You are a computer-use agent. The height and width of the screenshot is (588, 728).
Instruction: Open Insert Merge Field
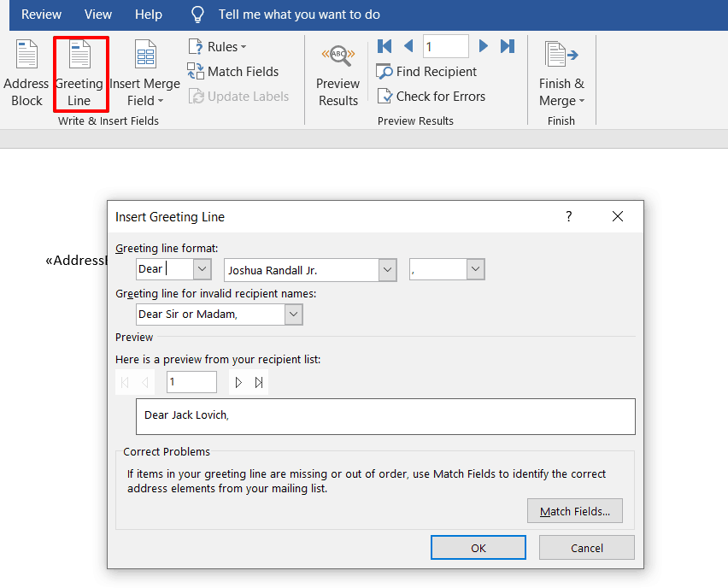pos(144,73)
